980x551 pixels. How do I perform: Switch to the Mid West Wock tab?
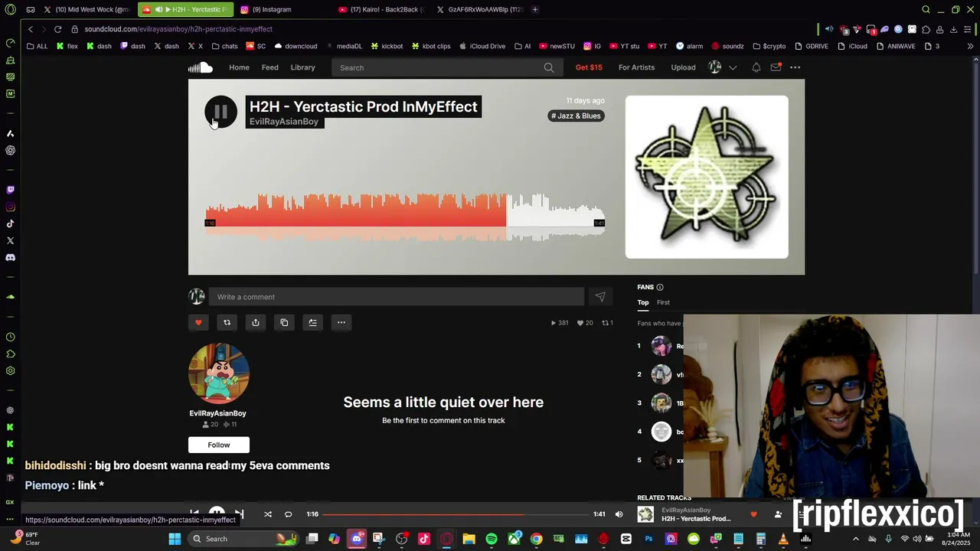88,9
